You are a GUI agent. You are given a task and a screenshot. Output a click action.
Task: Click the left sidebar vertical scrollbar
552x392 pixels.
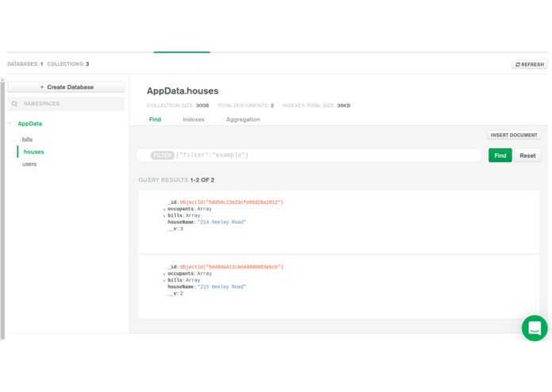(x=2, y=209)
